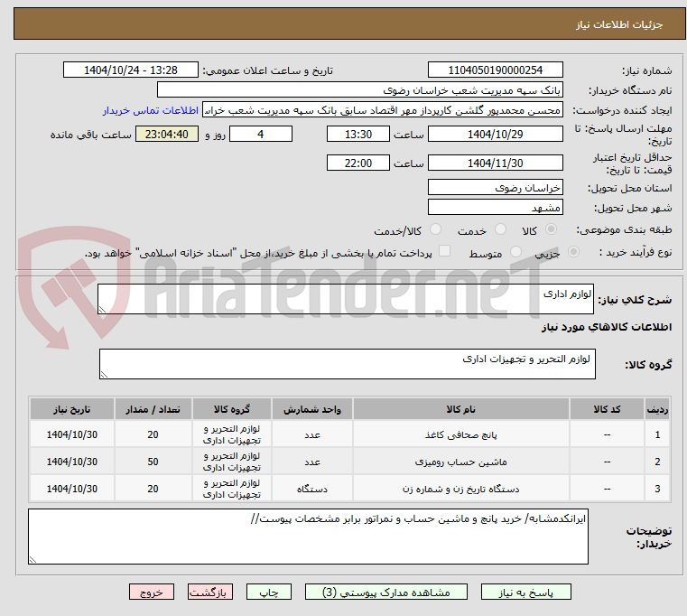Click the جزئیات اطلاعات نیاز page header
687x616 pixels.
tap(619, 24)
